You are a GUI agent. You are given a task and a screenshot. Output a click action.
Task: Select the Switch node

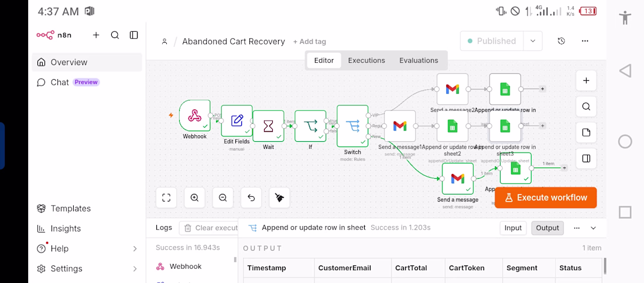352,126
